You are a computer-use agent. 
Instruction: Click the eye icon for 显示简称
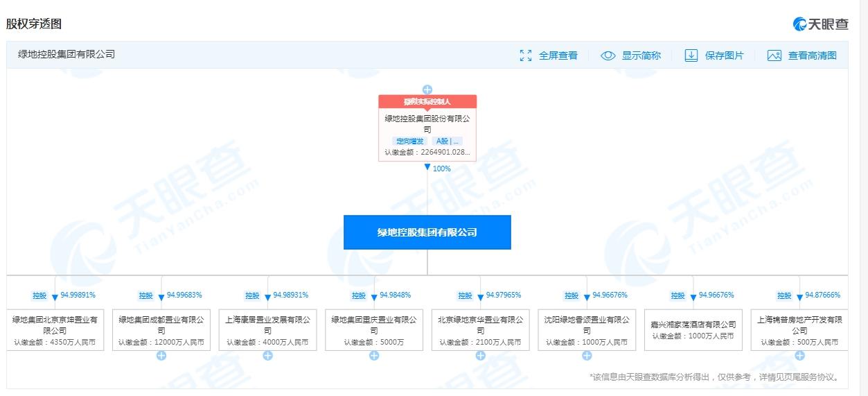click(608, 55)
